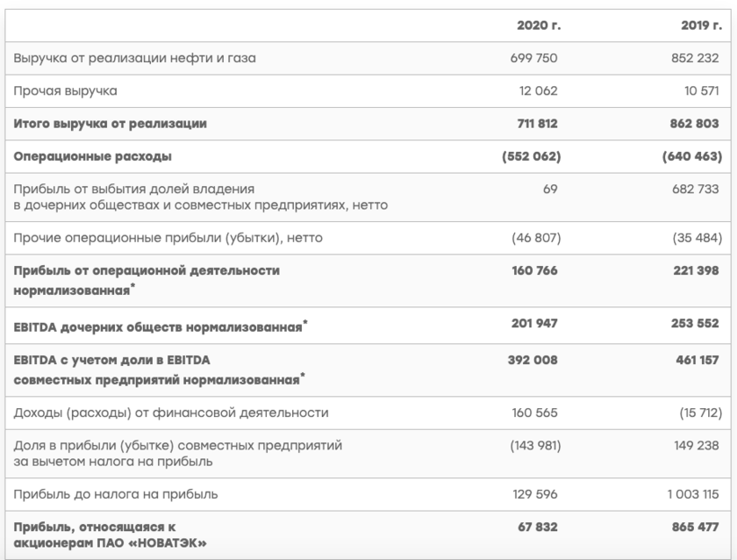
Task: Select the "Прочая выручка" row label
Action: (x=67, y=90)
